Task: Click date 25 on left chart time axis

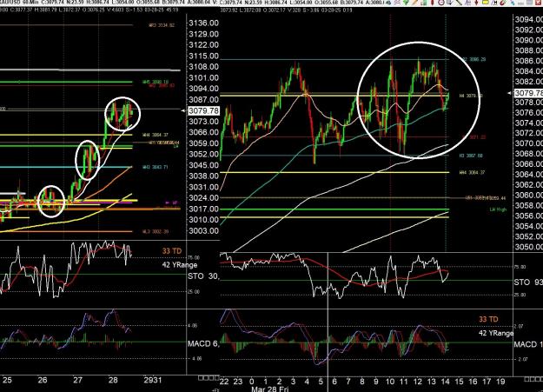Action: point(7,380)
